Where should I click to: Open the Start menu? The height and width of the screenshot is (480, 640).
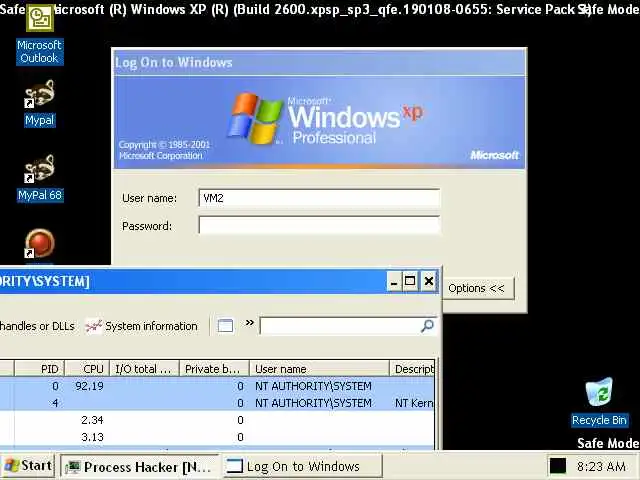pos(28,466)
